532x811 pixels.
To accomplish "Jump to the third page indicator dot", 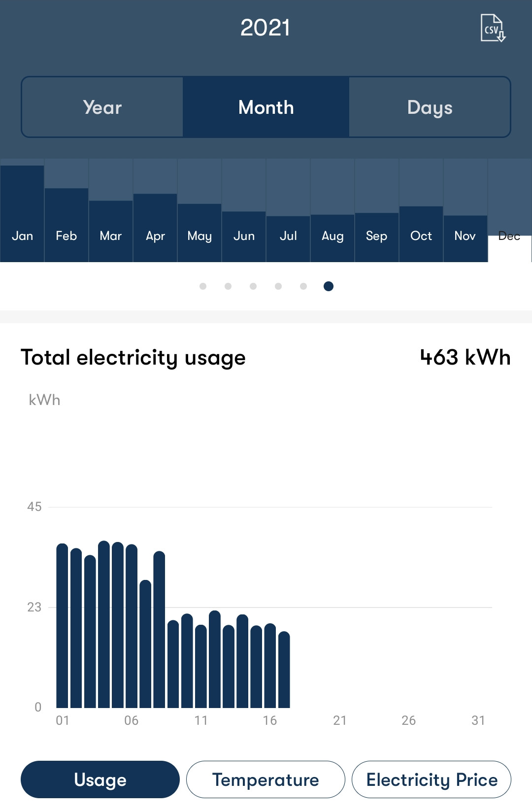I will pos(253,286).
